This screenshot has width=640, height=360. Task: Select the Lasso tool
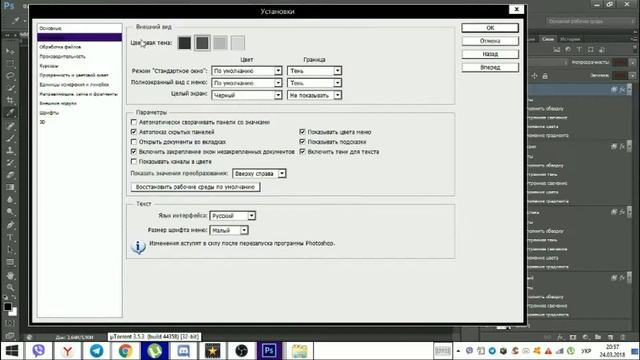point(10,76)
